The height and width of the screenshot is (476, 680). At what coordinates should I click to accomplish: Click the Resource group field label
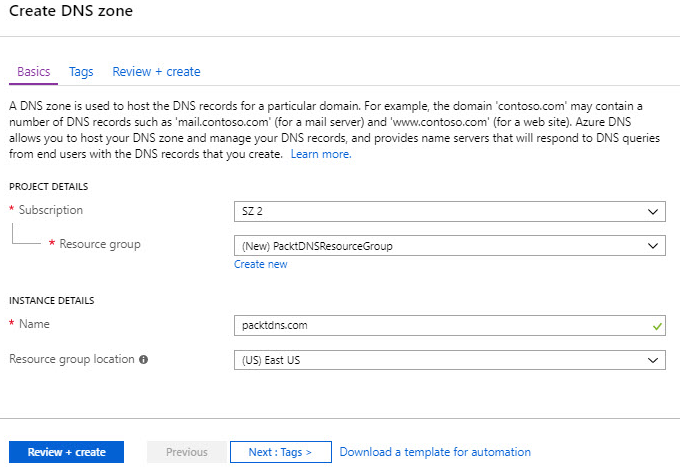100,244
